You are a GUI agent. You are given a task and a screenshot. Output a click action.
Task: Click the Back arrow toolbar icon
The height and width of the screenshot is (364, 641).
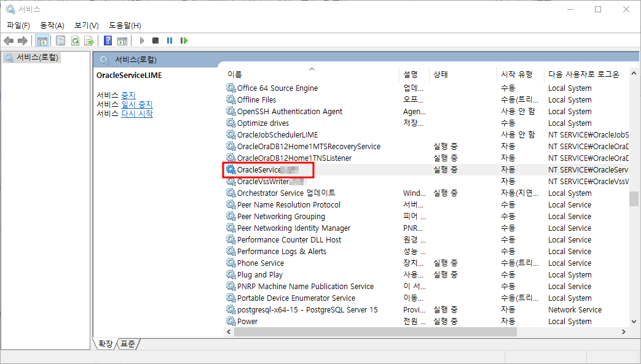pos(9,41)
